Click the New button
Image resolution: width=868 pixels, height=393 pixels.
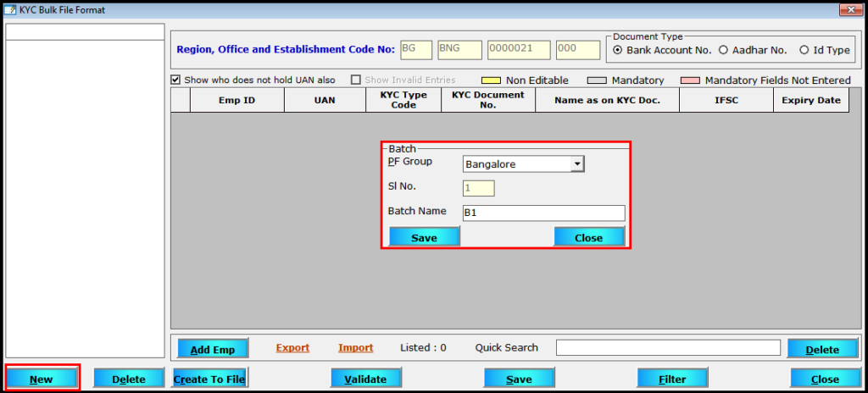(42, 379)
